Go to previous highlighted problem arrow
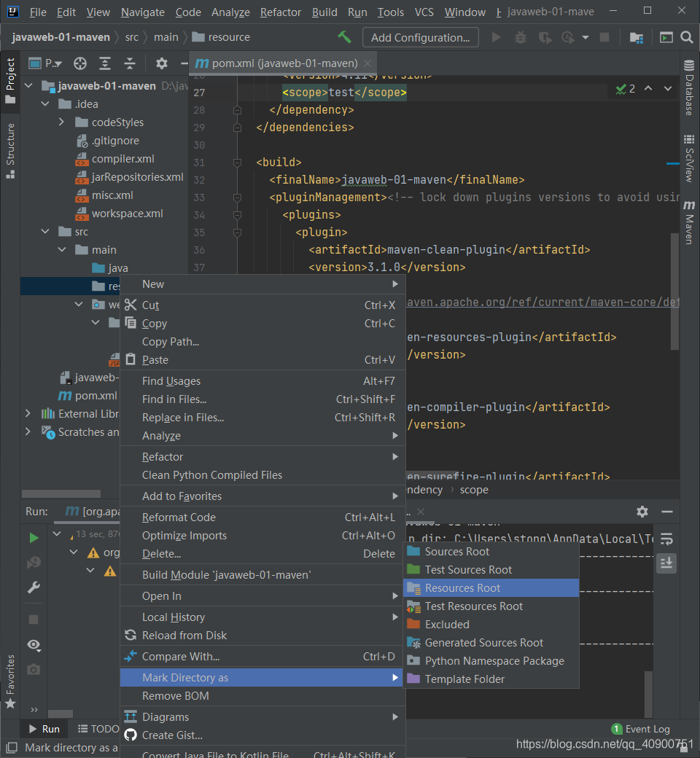700x758 pixels. tap(648, 88)
